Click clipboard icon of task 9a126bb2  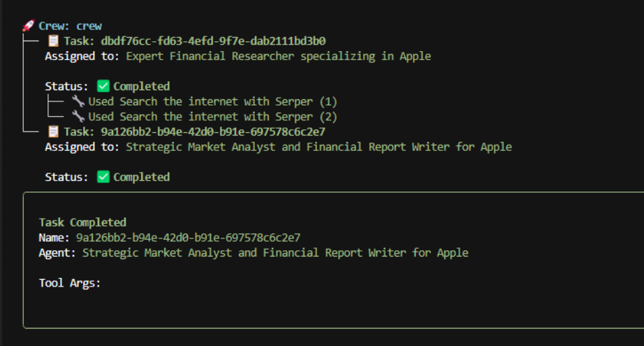click(53, 131)
